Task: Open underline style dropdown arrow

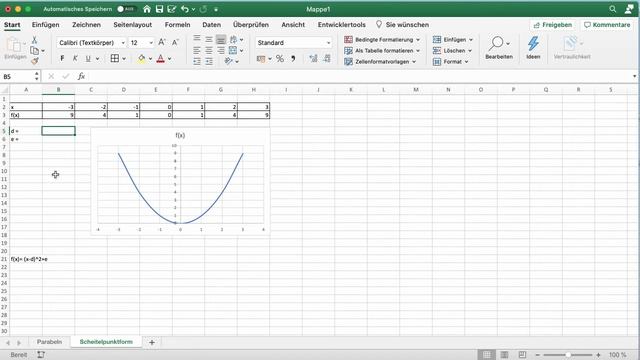Action: pos(98,59)
